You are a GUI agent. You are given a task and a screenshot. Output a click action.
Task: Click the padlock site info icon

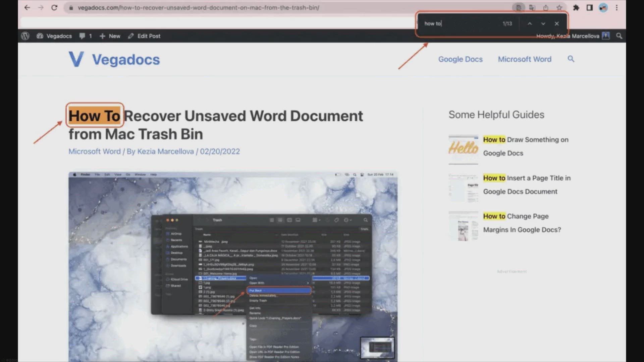[71, 7]
